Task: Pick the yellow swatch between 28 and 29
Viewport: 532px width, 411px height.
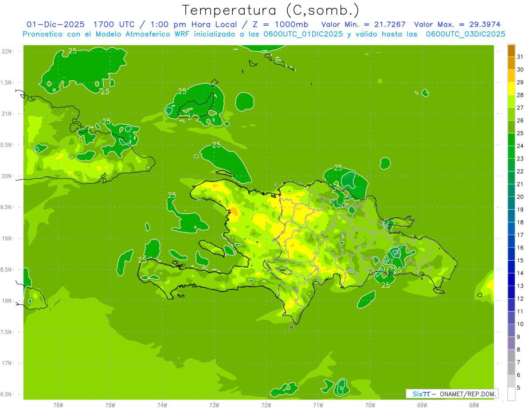Action: point(511,89)
